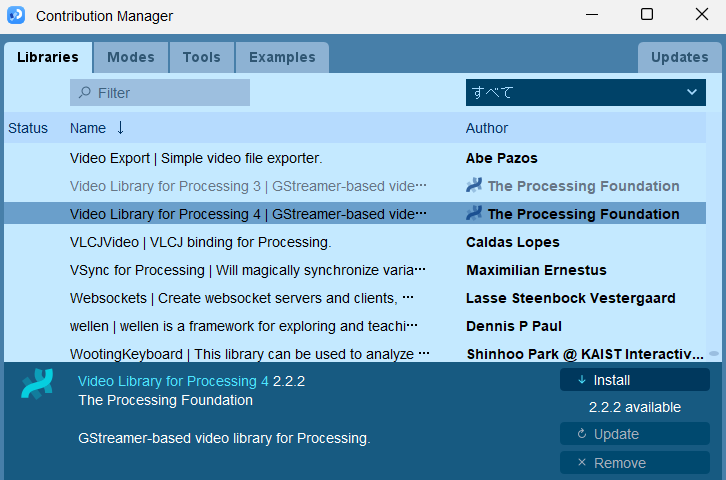Viewport: 726px width, 480px height.
Task: Click The Processing Foundation text in details
Action: pyautogui.click(x=165, y=400)
